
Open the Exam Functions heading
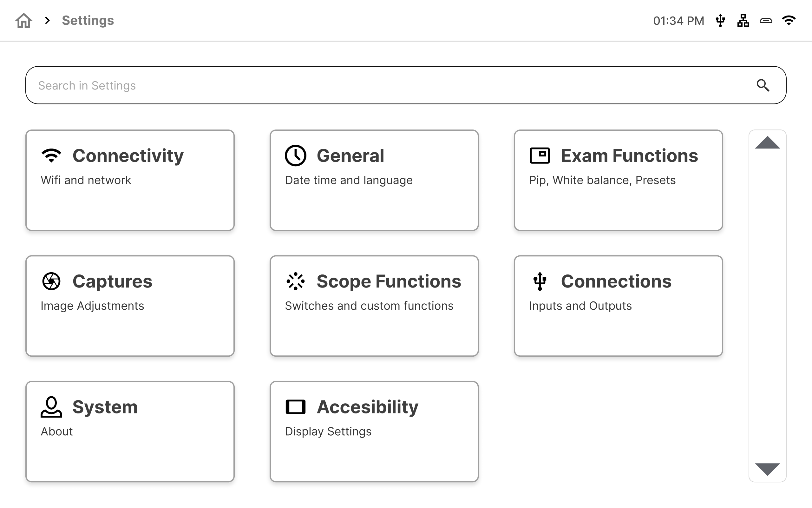pyautogui.click(x=629, y=155)
